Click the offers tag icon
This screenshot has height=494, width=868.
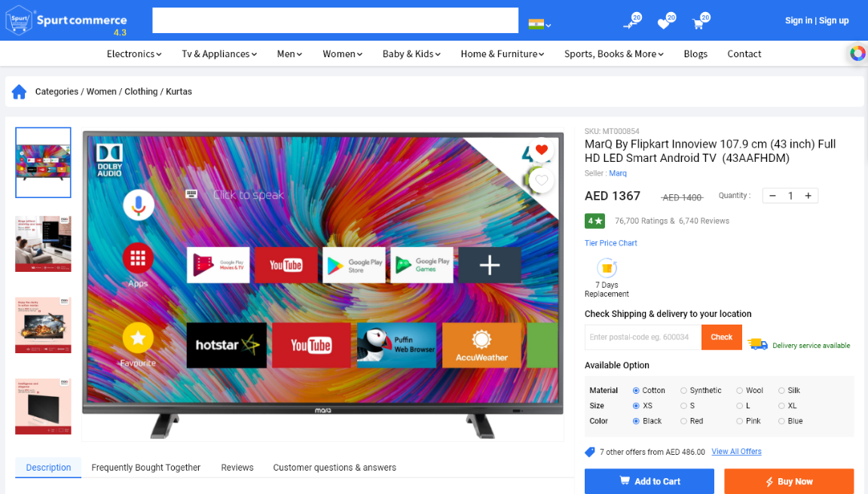tap(589, 452)
